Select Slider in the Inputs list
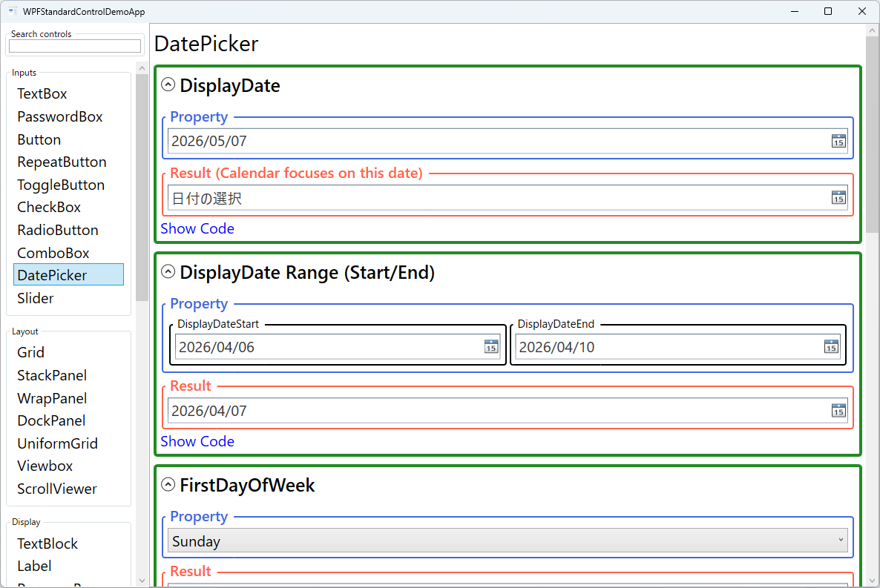 coord(68,298)
